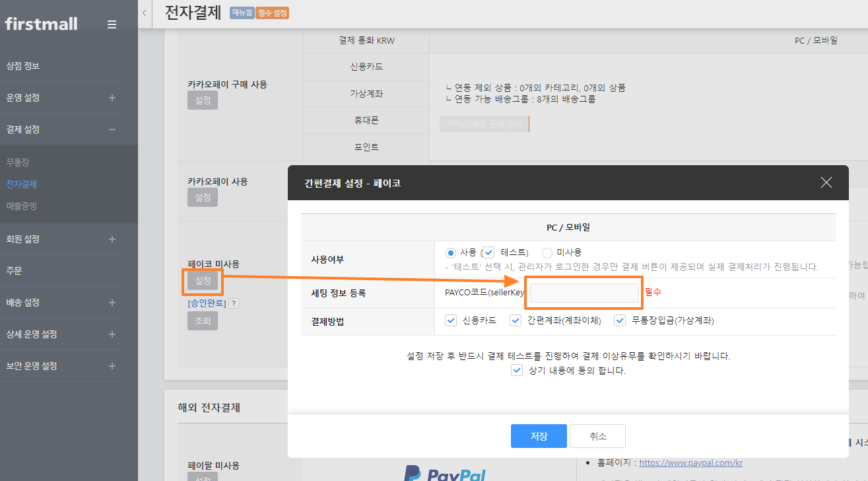Screen dimensions: 868x481
Task: Collapse the sidebar with the left chevron
Action: point(145,13)
